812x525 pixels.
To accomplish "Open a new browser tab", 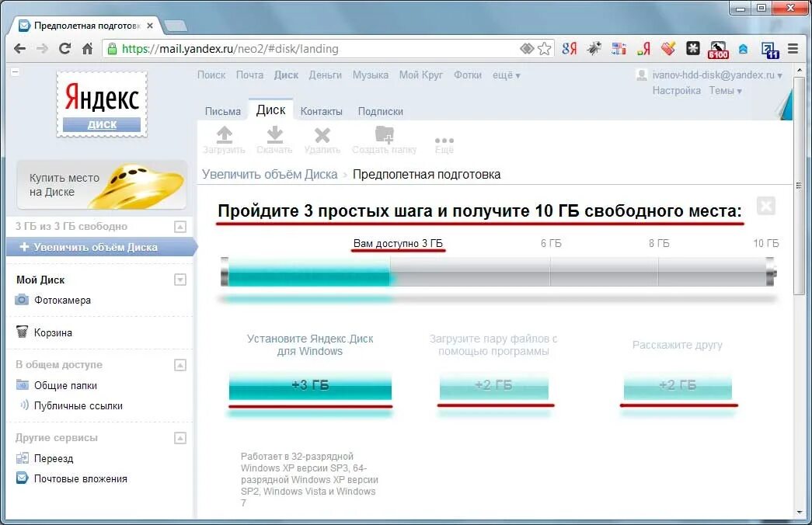I will (175, 26).
